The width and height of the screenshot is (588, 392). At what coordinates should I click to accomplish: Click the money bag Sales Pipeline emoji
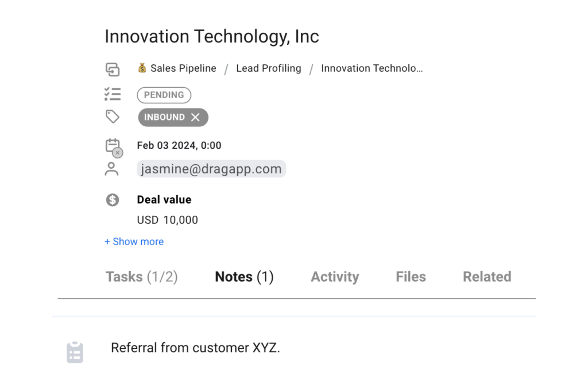coord(142,68)
